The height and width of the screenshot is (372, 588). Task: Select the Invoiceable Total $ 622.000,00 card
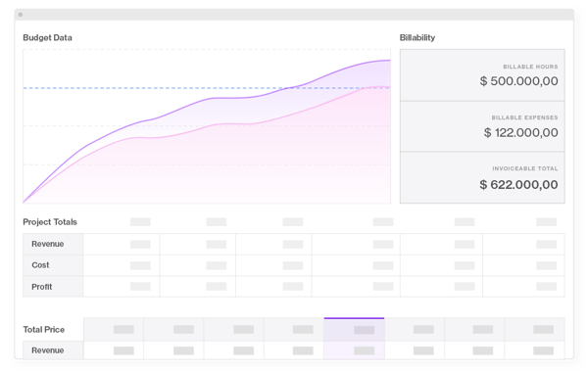pos(482,177)
